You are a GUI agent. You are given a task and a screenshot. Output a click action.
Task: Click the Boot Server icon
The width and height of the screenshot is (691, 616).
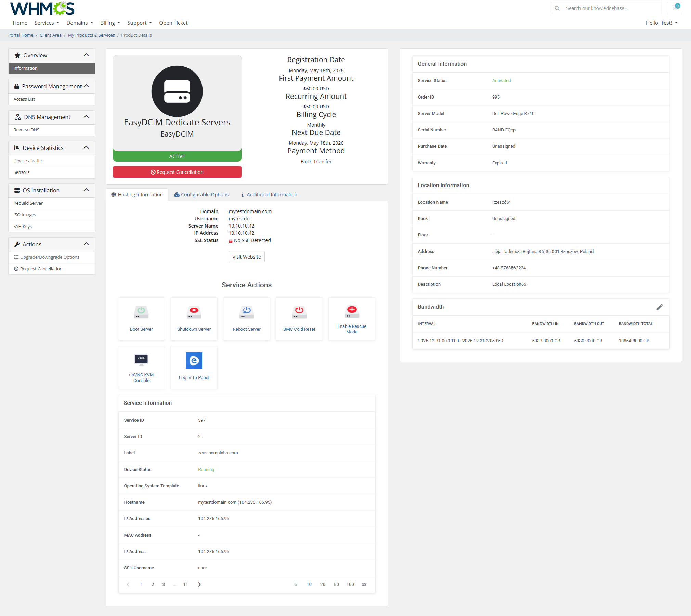[141, 312]
